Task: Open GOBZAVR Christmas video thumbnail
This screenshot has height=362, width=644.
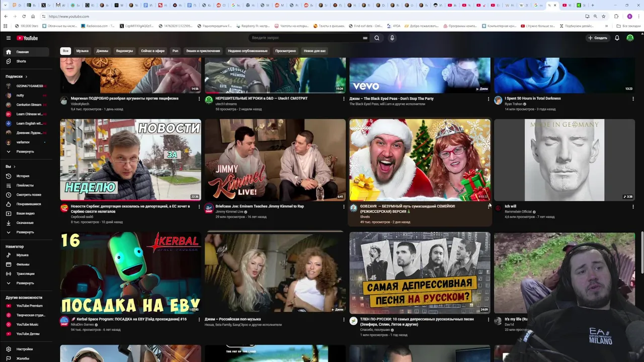Action: tap(420, 160)
